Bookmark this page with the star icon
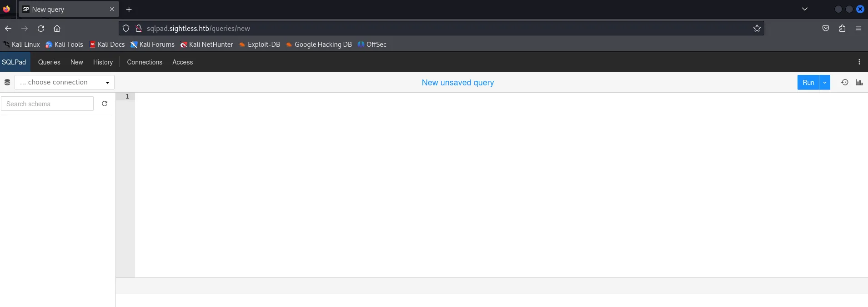Image resolution: width=868 pixels, height=307 pixels. [x=757, y=28]
